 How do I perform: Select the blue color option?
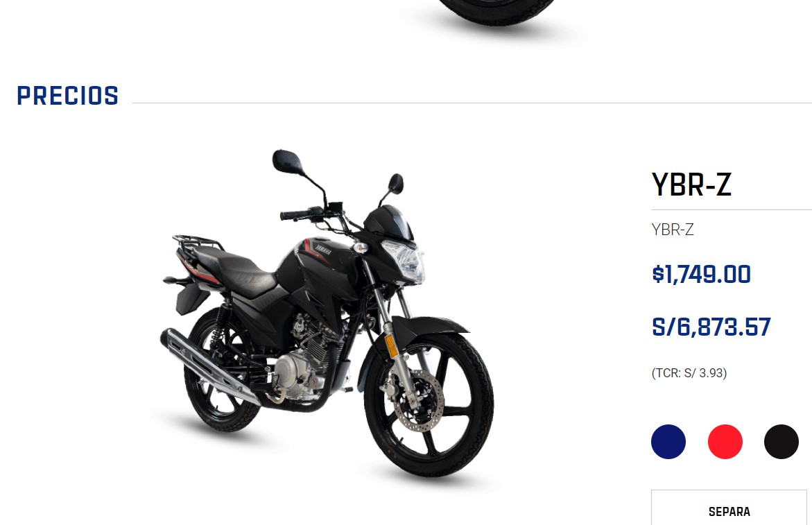(668, 442)
